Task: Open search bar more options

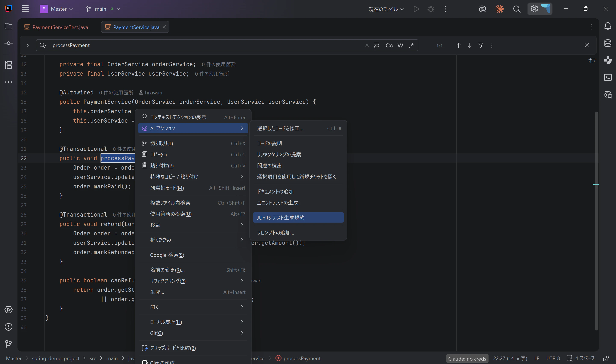Action: point(492,45)
